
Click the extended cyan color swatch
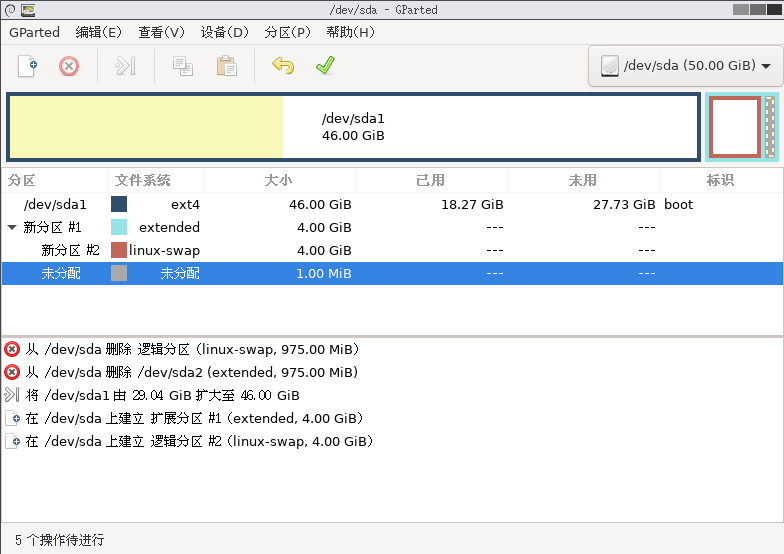pos(119,227)
